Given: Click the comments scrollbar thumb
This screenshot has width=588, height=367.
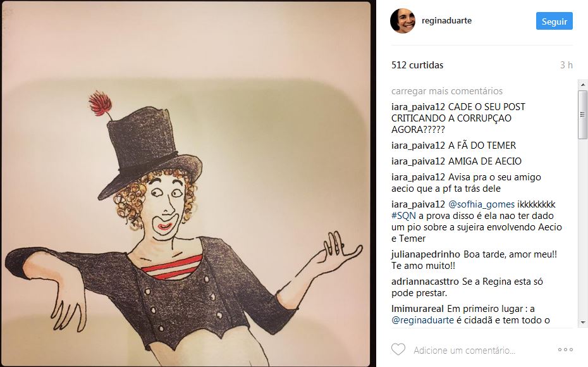Looking at the screenshot, I should (582, 115).
